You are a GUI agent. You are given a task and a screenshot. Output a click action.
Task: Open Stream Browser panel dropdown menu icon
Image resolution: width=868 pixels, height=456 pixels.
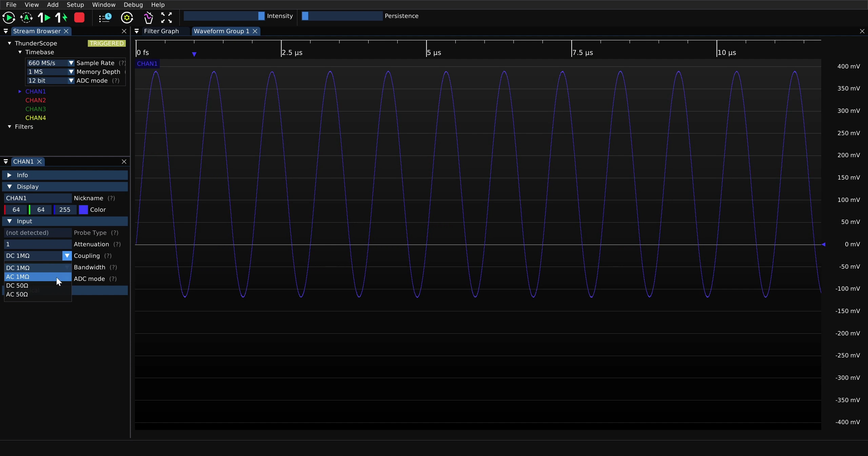click(6, 31)
